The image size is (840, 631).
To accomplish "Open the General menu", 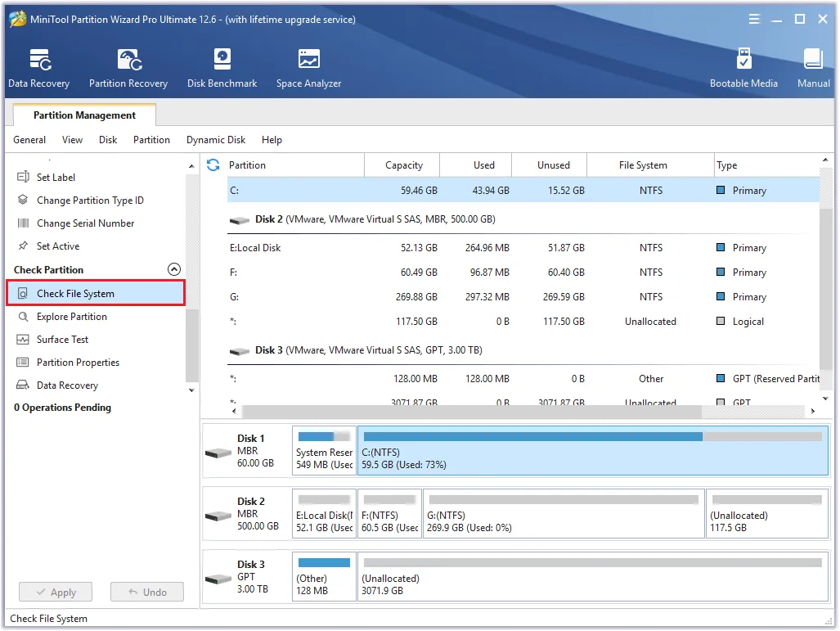I will pos(29,140).
